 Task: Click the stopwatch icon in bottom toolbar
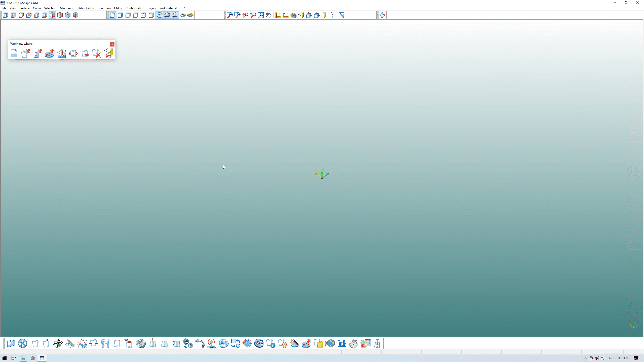[x=353, y=343]
